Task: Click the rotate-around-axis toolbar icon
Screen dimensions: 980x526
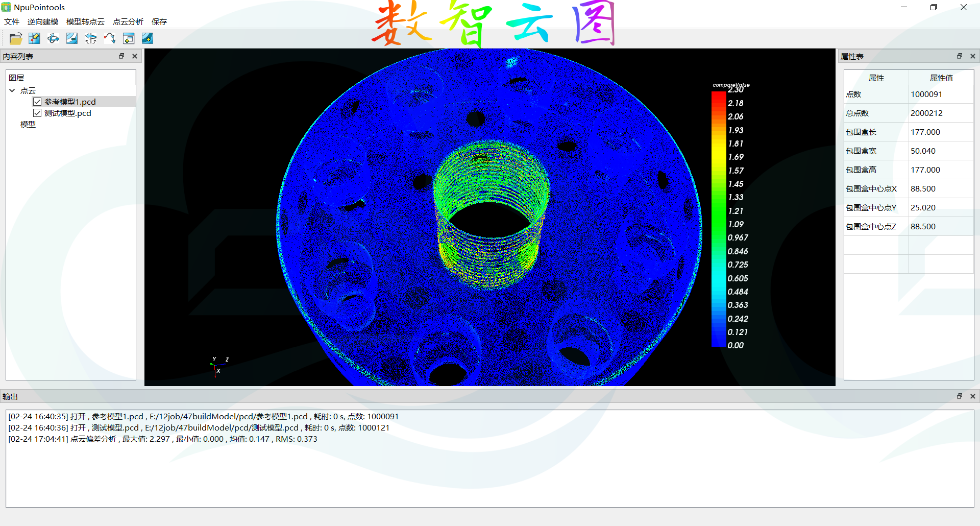Action: point(91,38)
